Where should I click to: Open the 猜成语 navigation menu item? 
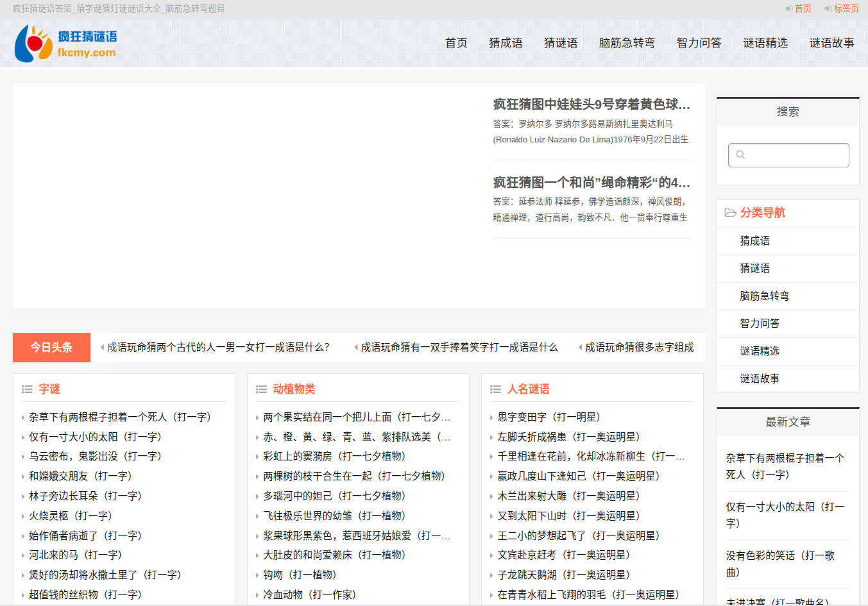tap(506, 43)
